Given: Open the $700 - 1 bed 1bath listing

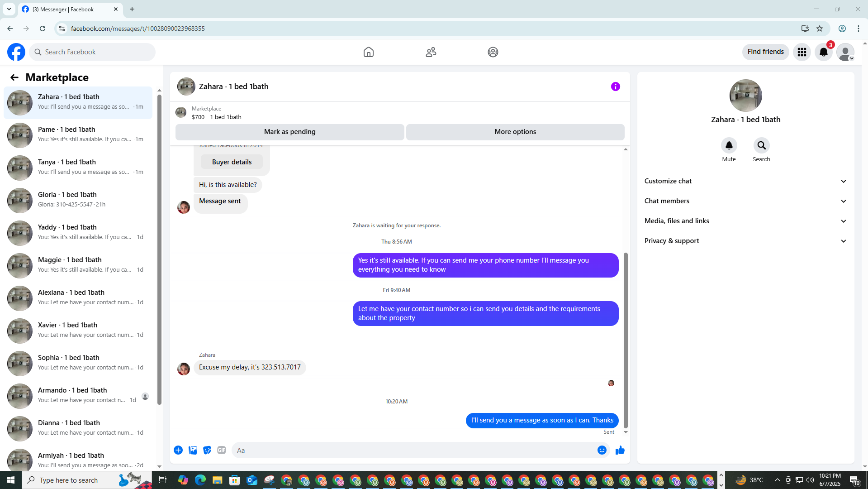Looking at the screenshot, I should click(x=216, y=117).
